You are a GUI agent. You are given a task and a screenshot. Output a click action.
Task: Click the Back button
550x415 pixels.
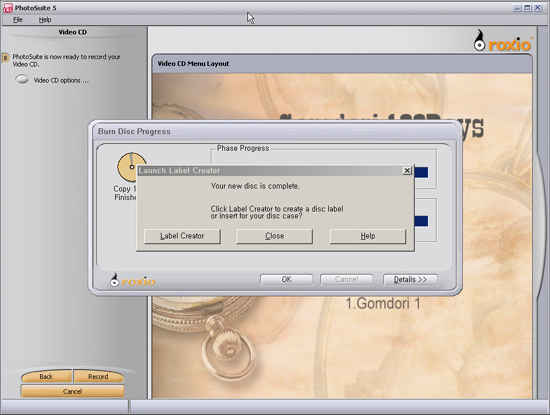point(46,376)
